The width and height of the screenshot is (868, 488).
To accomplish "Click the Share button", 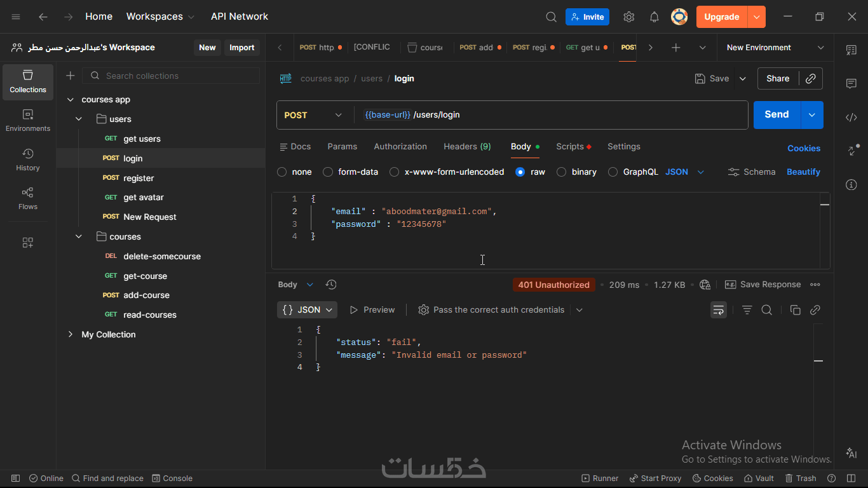I will click(778, 79).
